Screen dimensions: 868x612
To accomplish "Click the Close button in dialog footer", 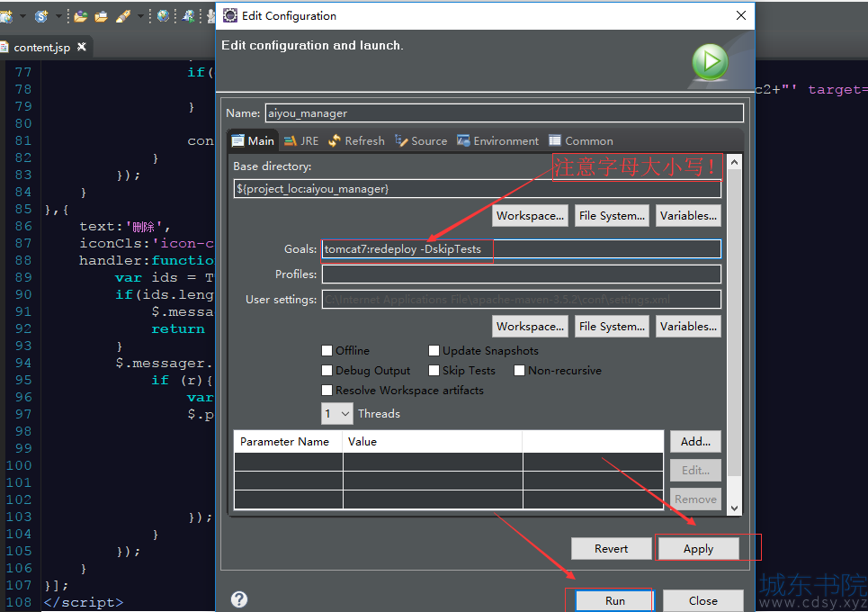I will (x=703, y=600).
